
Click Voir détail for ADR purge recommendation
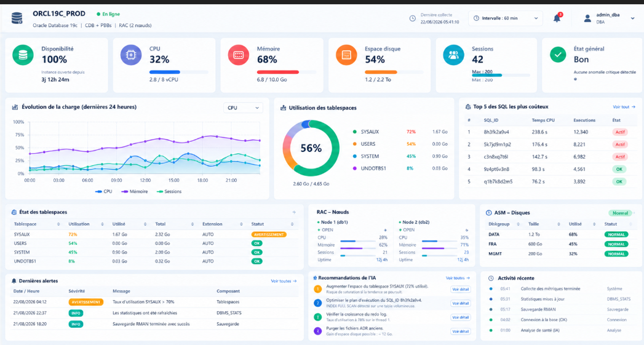click(461, 331)
